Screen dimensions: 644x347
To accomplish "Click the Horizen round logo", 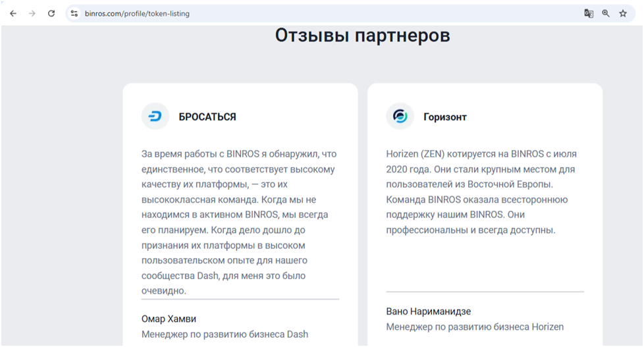I will [x=400, y=117].
